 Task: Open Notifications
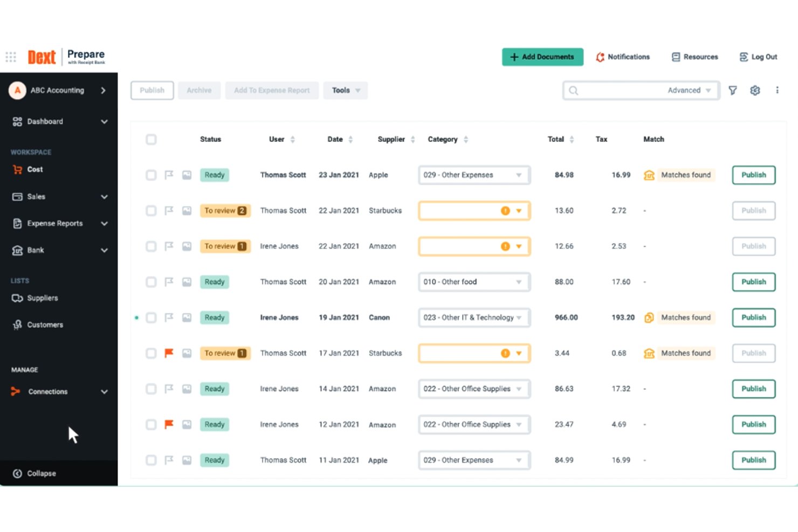click(623, 57)
